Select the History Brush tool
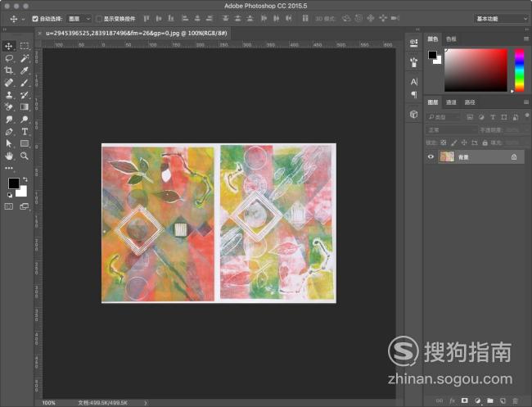 coord(24,95)
